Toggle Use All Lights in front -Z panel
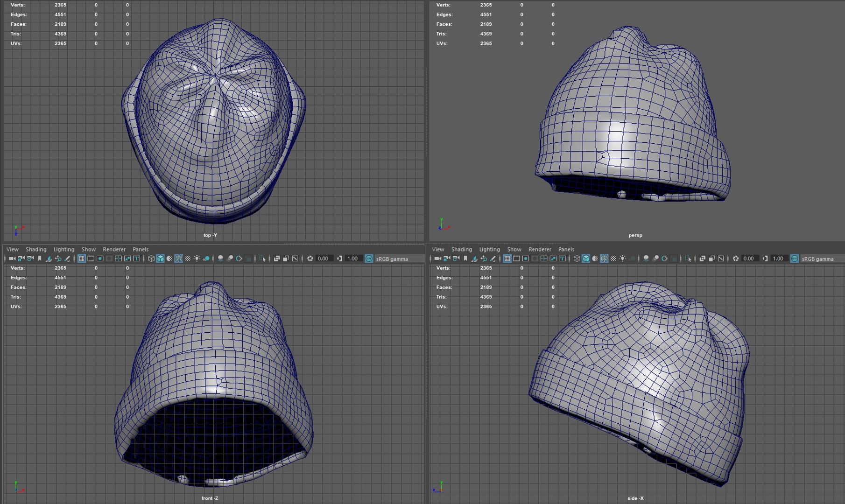Viewport: 845px width, 504px height. [x=197, y=259]
